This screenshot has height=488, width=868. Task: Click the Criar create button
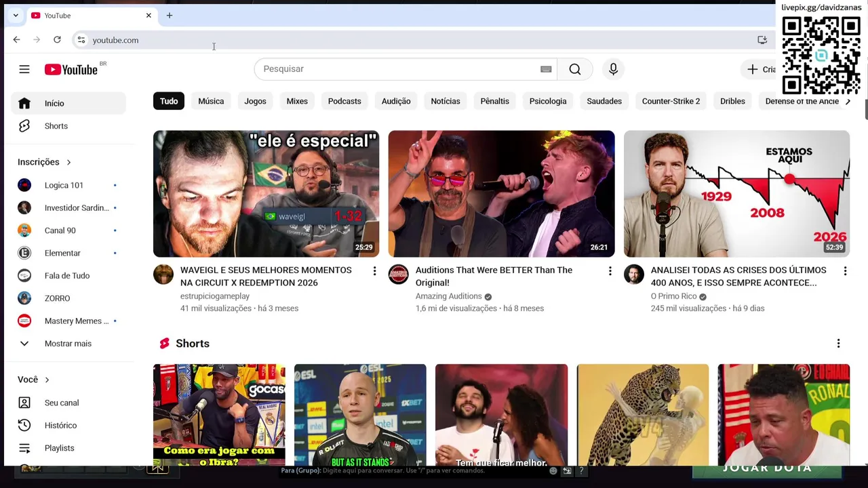759,69
